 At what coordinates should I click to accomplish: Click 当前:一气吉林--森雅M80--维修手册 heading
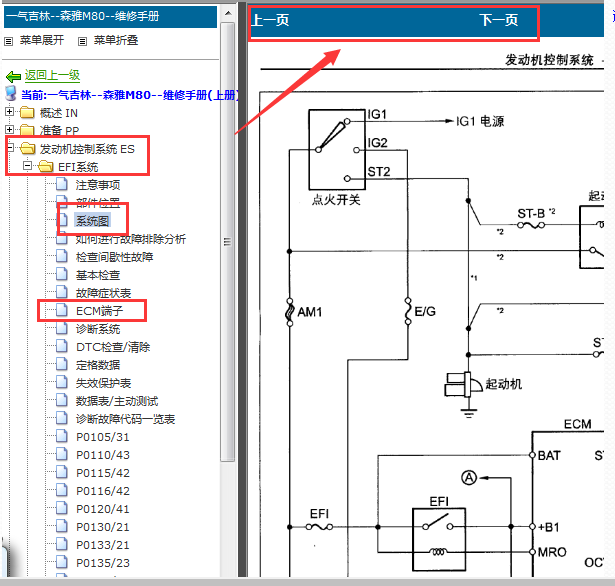129,95
